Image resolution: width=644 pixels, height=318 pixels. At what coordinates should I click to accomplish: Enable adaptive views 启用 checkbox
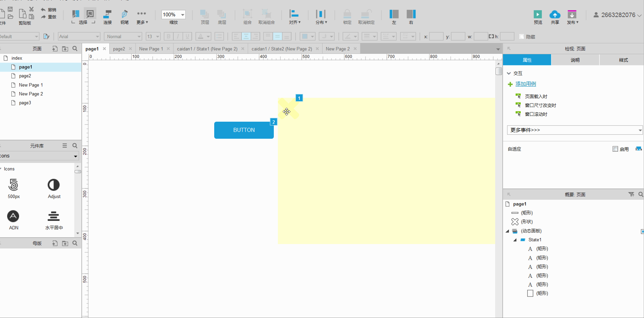(615, 149)
